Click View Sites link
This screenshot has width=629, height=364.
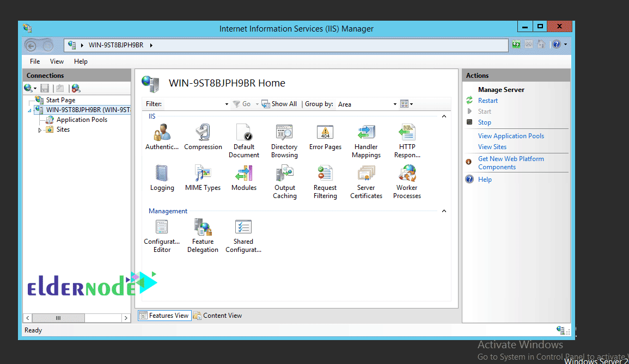492,147
